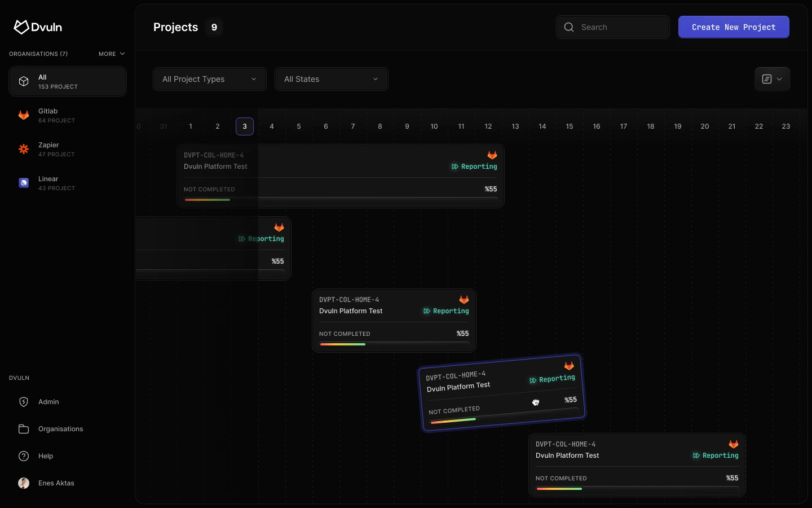Select day 3 on the timeline
Viewport: 812px width, 508px height.
click(x=245, y=126)
